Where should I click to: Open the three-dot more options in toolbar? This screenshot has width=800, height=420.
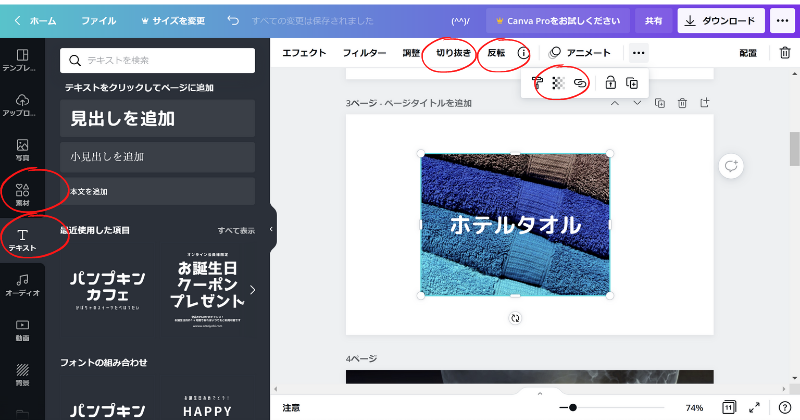click(638, 53)
